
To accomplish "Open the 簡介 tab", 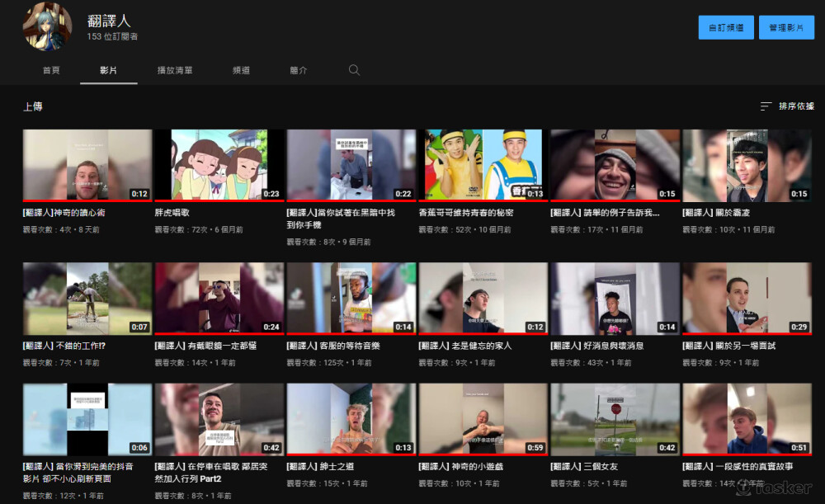I will coord(299,71).
